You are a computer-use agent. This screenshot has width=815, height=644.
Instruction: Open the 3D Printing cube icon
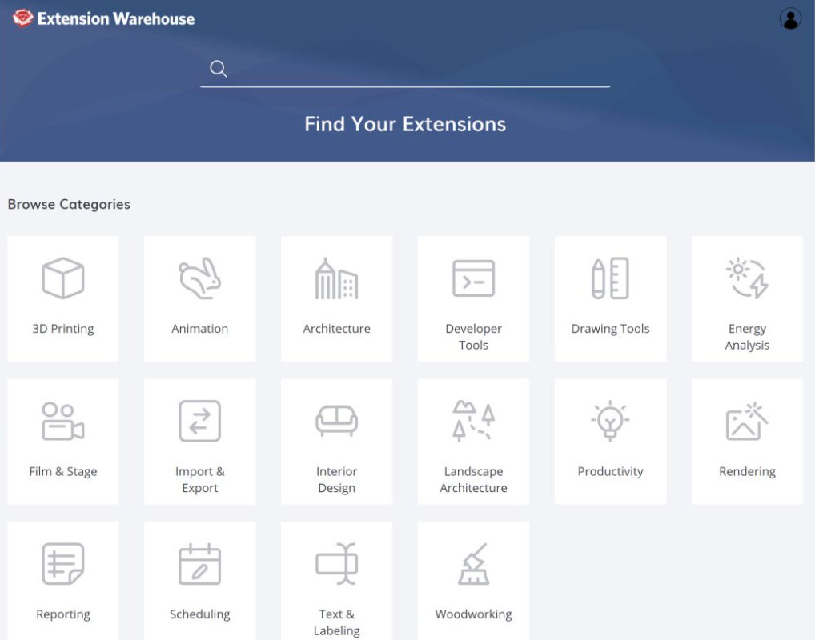(63, 278)
